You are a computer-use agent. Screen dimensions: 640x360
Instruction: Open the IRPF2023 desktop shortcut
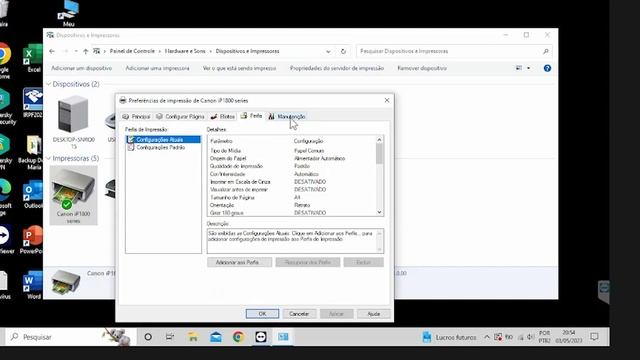(x=33, y=103)
